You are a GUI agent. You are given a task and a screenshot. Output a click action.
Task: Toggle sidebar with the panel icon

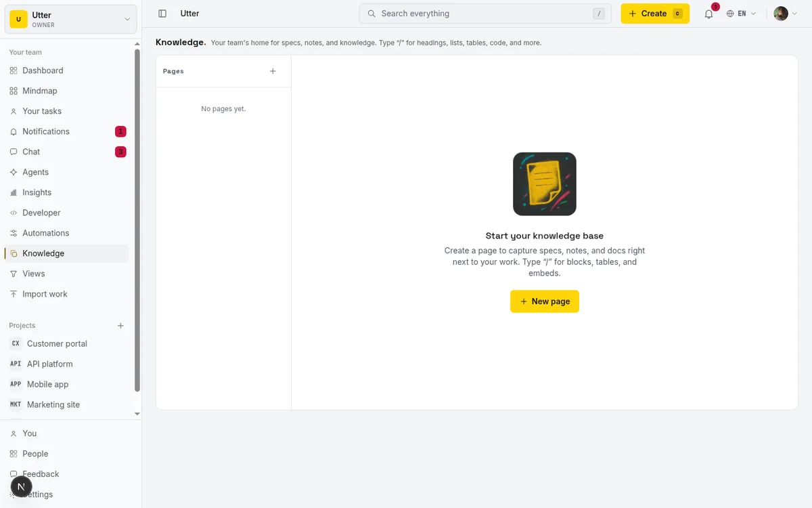162,14
